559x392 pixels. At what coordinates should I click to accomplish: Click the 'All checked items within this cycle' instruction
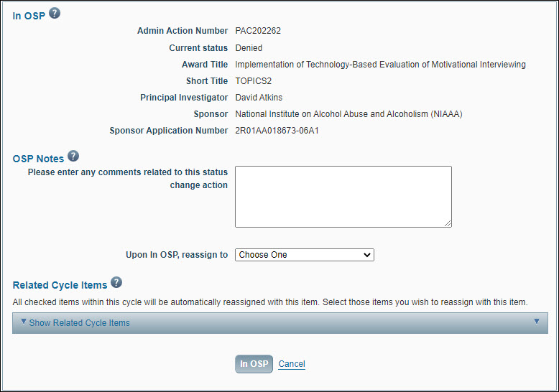tap(270, 302)
